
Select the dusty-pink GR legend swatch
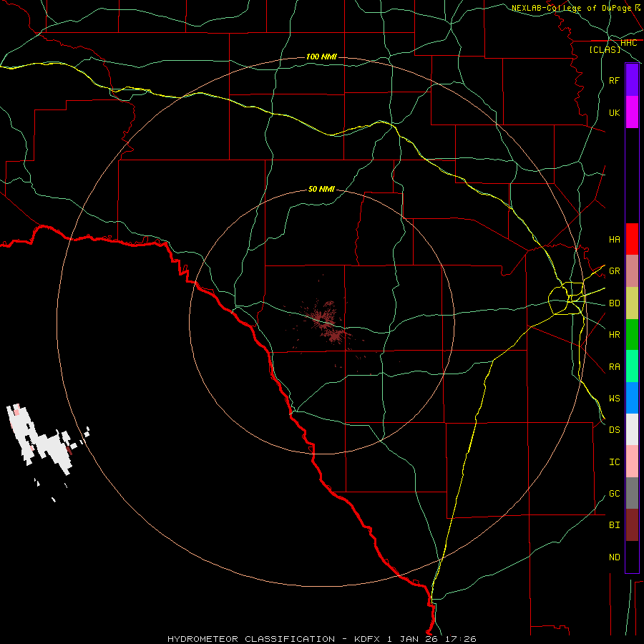632,271
